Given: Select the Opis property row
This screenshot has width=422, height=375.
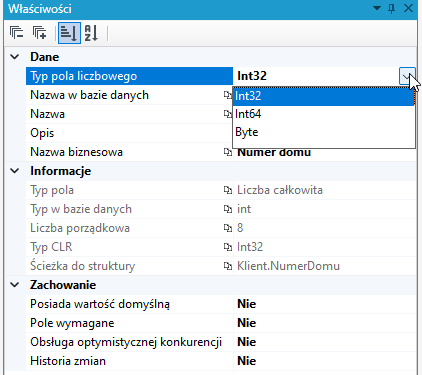Looking at the screenshot, I should point(129,133).
